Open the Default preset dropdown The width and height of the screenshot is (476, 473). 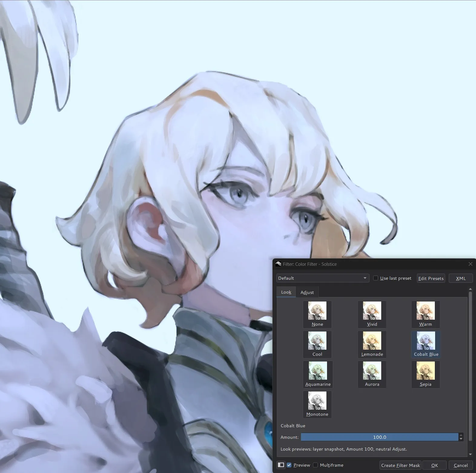click(x=322, y=278)
